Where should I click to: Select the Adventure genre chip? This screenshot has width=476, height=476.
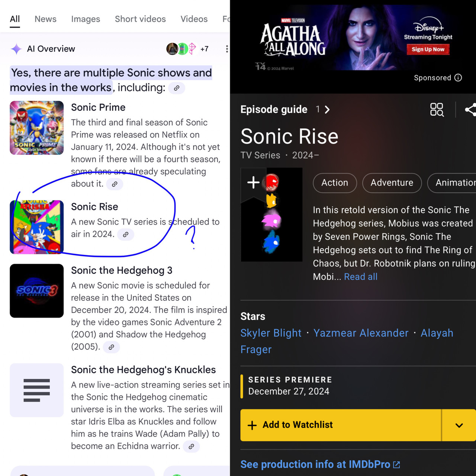(x=392, y=183)
